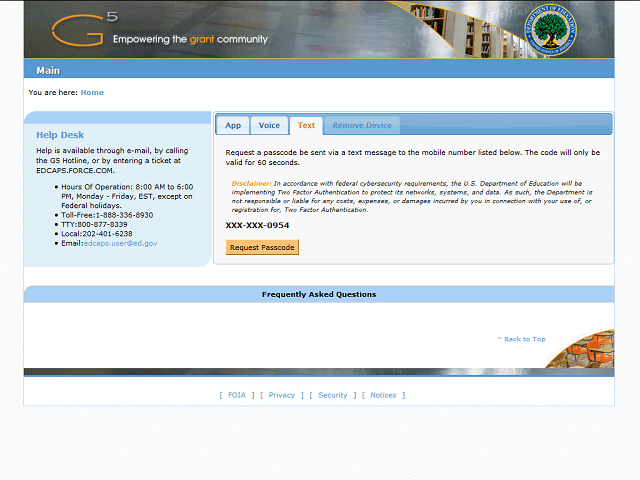Open the Notices footer link
Image resolution: width=640 pixels, height=480 pixels.
383,395
